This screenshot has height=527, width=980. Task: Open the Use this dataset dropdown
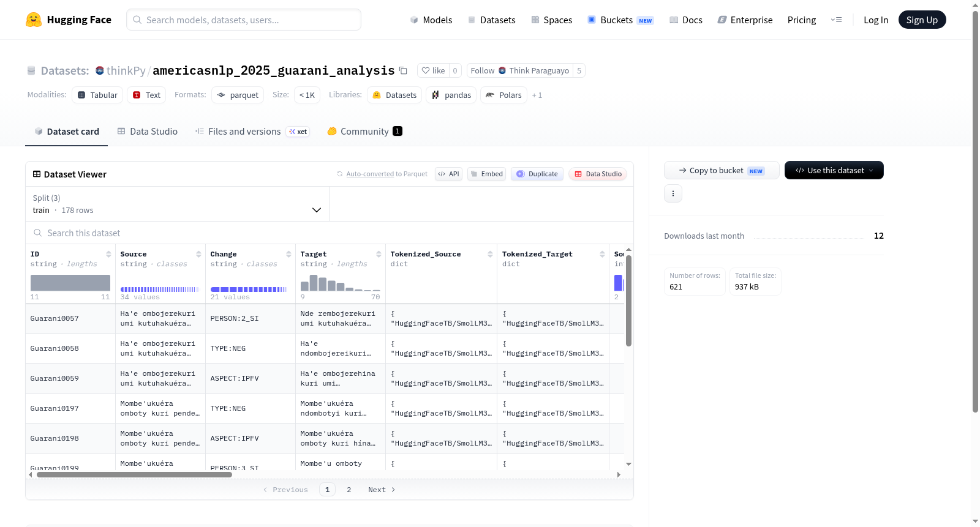point(834,170)
